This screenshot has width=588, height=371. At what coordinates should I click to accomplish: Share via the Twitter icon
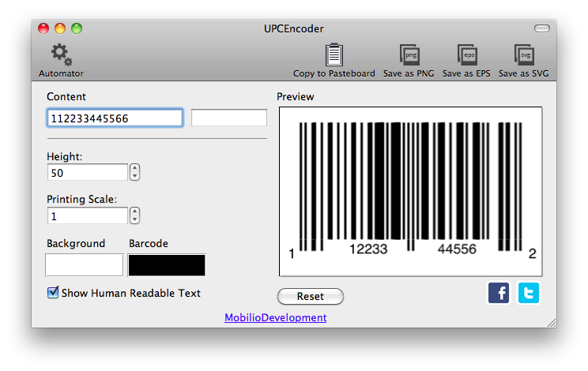(529, 293)
